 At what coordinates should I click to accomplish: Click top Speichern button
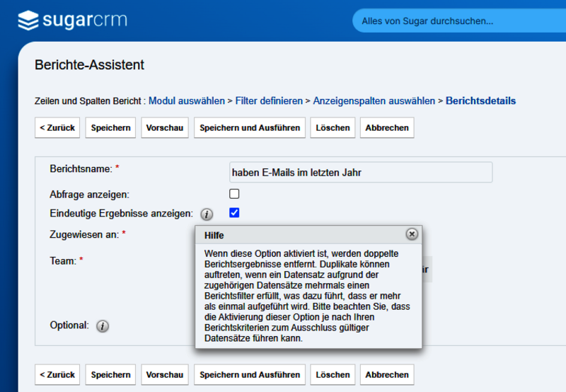(110, 128)
